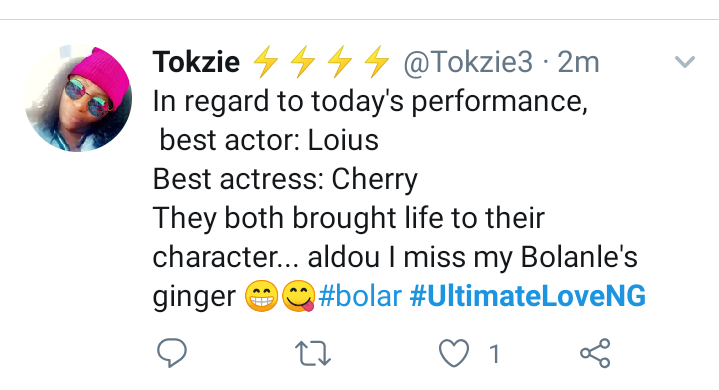Click the Tokzie display name
719x390 pixels.
click(x=196, y=61)
